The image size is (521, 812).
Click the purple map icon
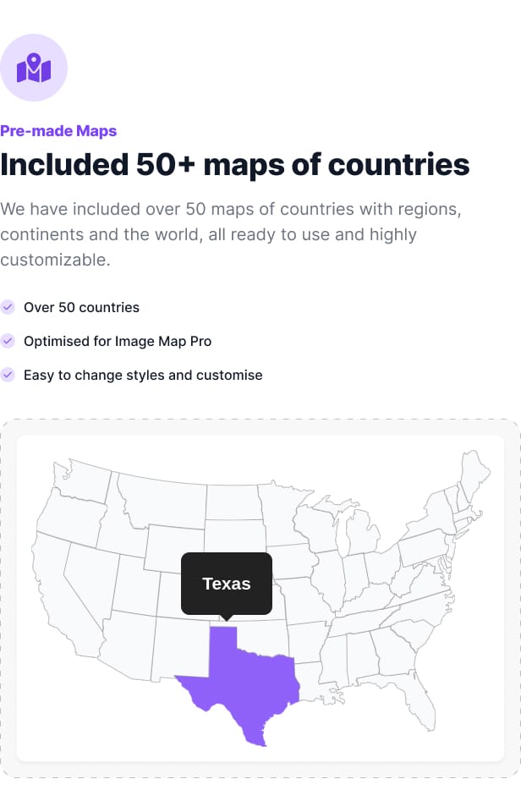(x=34, y=68)
